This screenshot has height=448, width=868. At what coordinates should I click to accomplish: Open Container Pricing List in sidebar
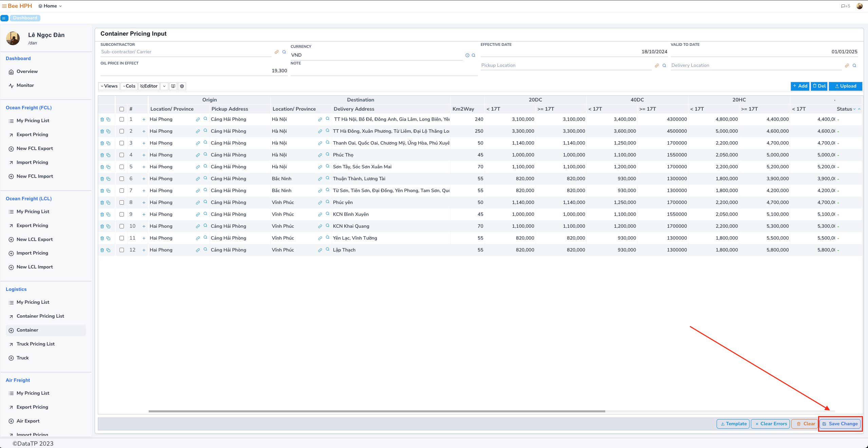tap(40, 316)
